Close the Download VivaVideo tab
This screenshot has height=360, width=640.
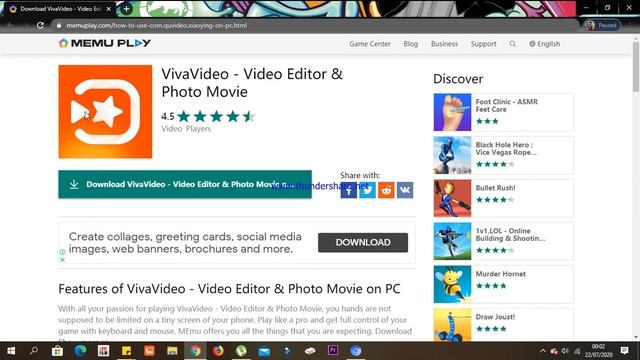tap(109, 9)
